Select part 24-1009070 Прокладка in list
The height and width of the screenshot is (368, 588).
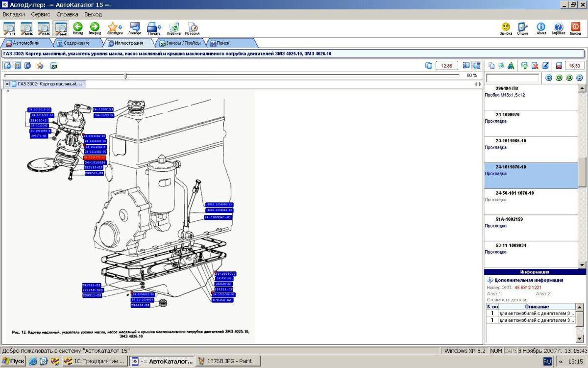[x=531, y=123]
